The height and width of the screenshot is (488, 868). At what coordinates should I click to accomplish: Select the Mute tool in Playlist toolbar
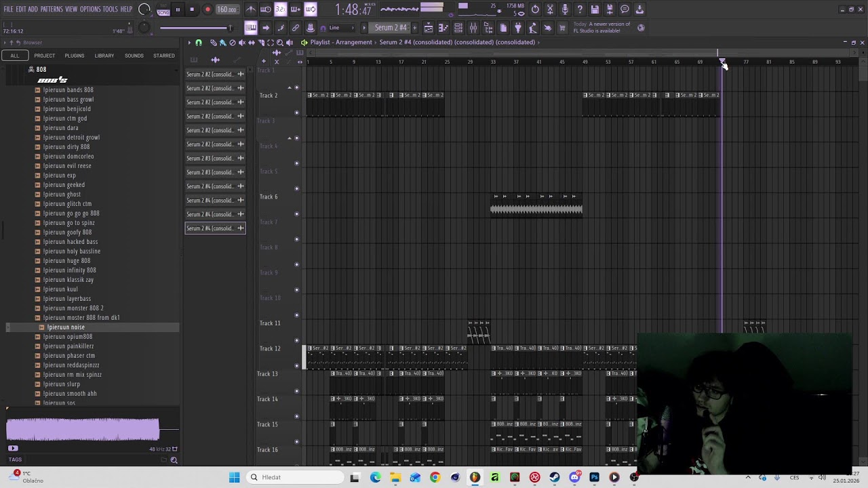(242, 43)
